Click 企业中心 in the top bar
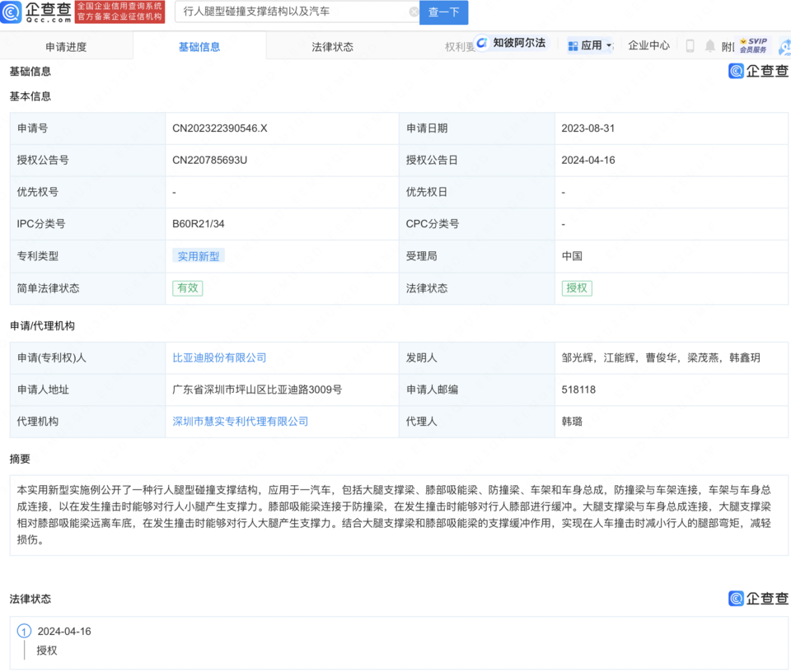The image size is (791, 672). click(648, 45)
